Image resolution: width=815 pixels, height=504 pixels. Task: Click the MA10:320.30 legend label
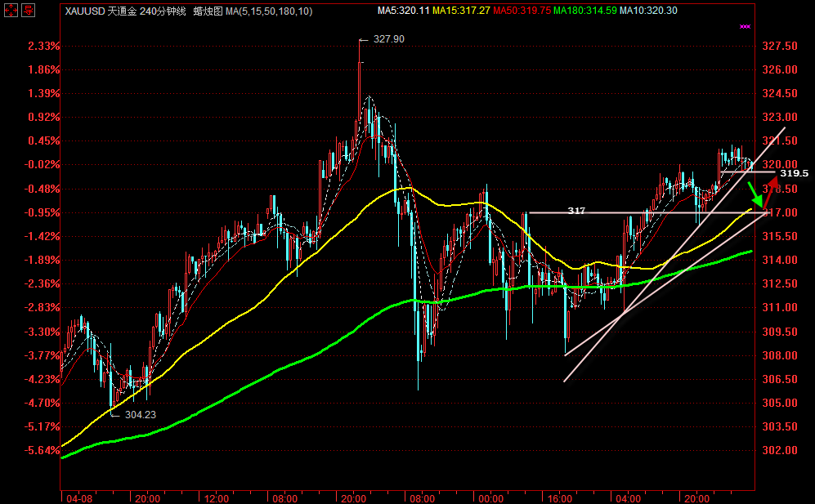649,11
